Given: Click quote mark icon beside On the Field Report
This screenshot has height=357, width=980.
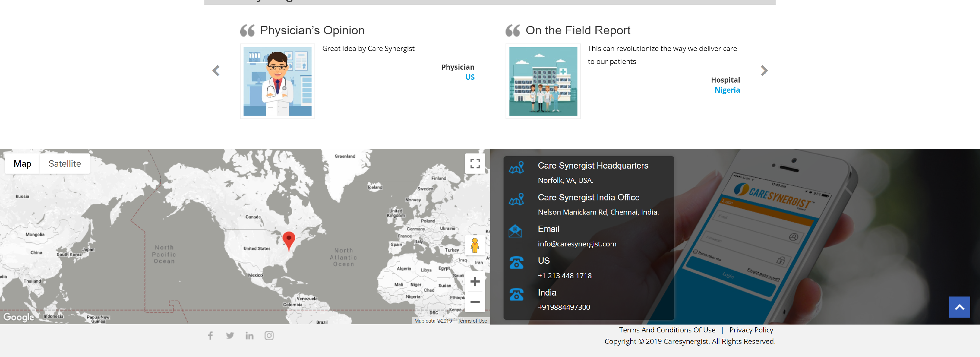Looking at the screenshot, I should [513, 31].
